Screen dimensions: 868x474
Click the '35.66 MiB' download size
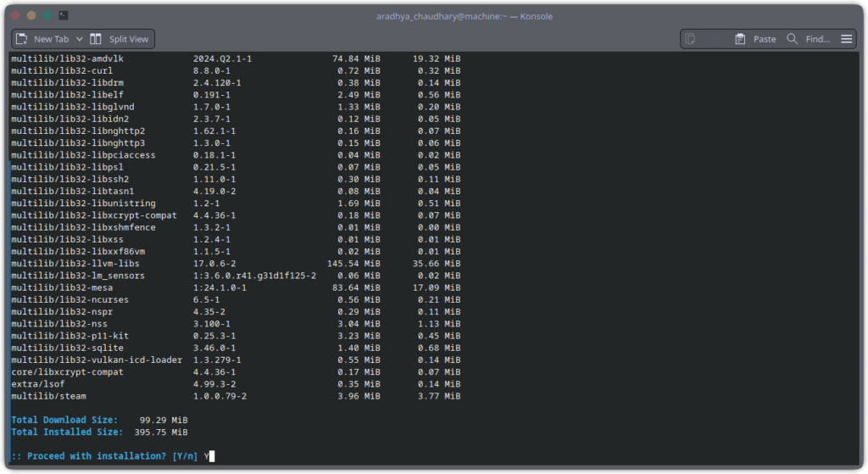point(437,264)
